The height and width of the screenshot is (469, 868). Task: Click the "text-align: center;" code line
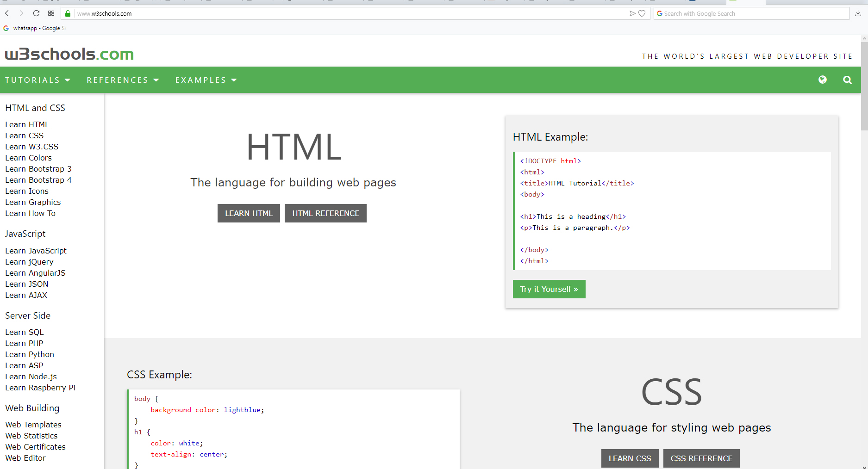click(189, 454)
